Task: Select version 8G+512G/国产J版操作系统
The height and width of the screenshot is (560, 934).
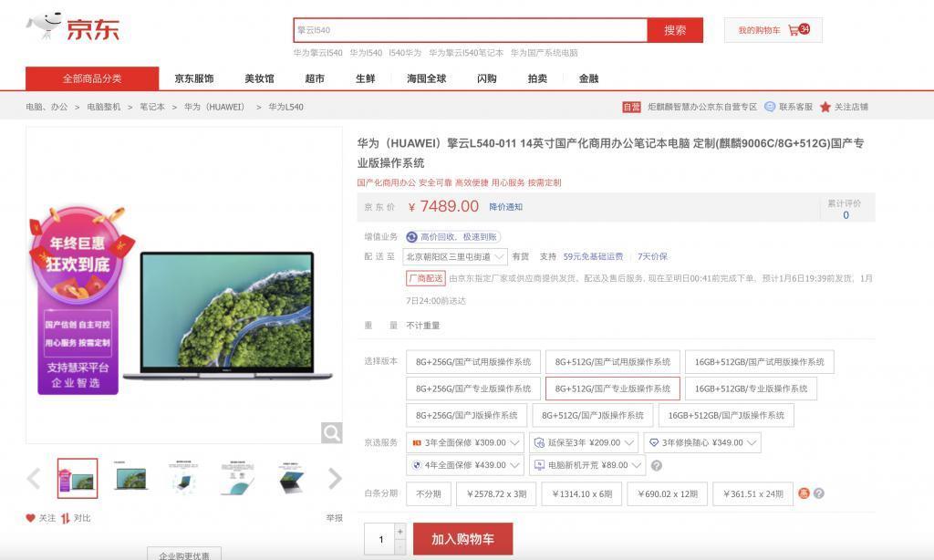Action: pyautogui.click(x=593, y=415)
